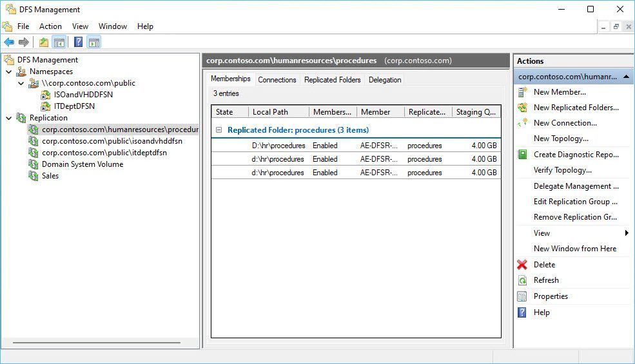Screen dimensions: 635x364
Task: Select the D:\hr\procedures membership row
Action: 356,146
